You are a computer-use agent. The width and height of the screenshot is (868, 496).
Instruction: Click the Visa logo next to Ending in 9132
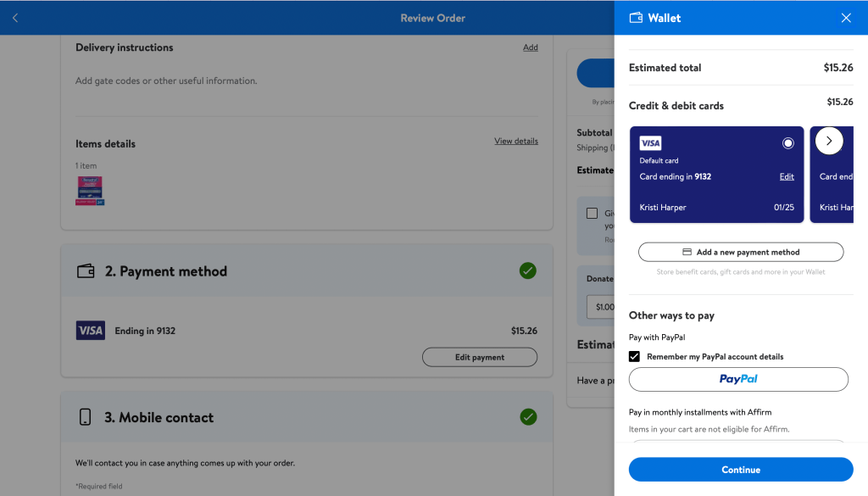90,330
